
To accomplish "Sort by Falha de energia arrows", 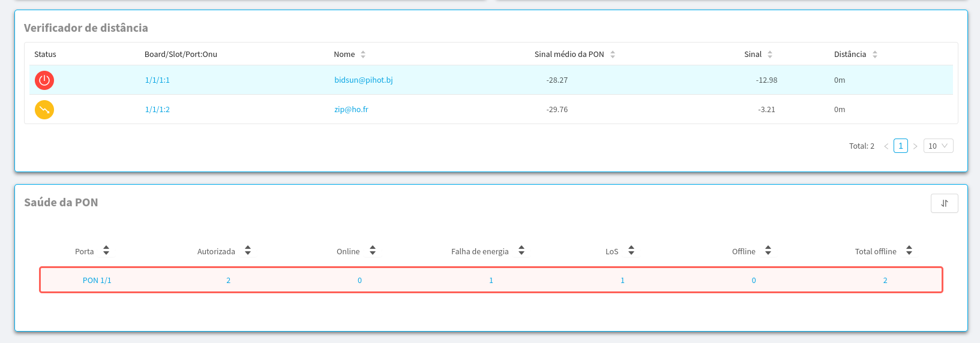I will coord(522,251).
